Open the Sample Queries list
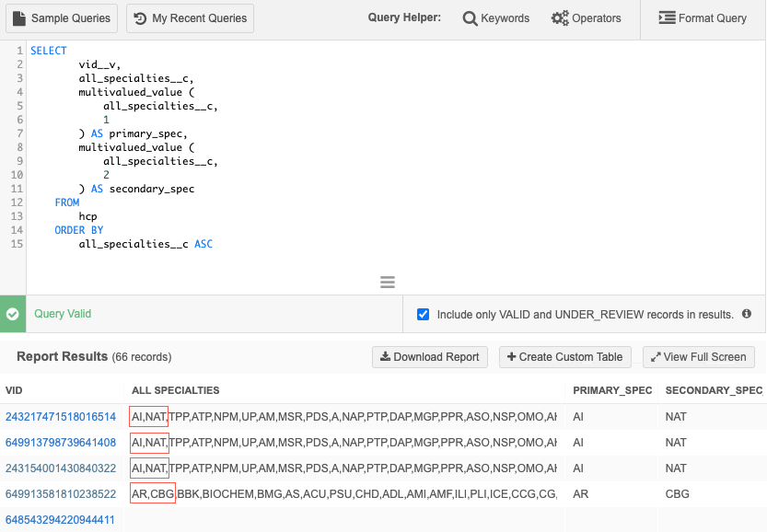Image resolution: width=767 pixels, height=532 pixels. click(63, 18)
